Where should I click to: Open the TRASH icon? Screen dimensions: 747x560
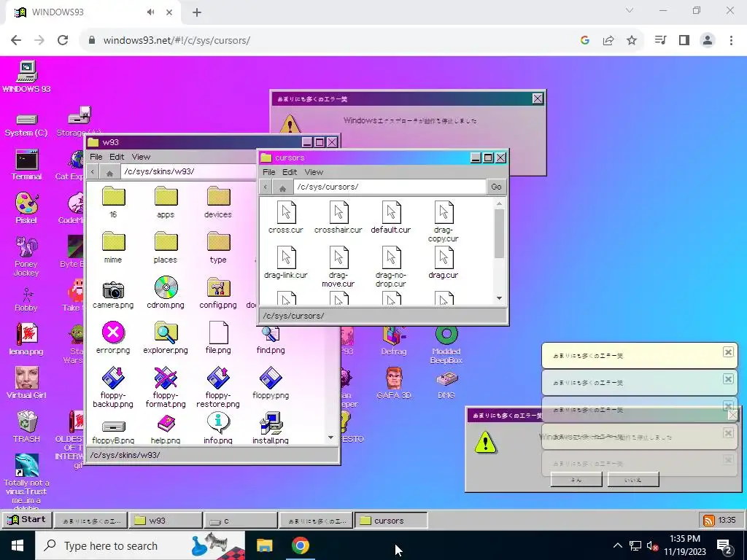point(27,426)
